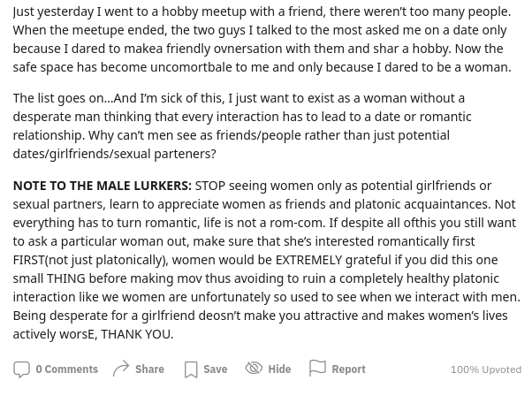This screenshot has height=396, width=532.
Task: Select the "Report" text label
Action: point(348,369)
